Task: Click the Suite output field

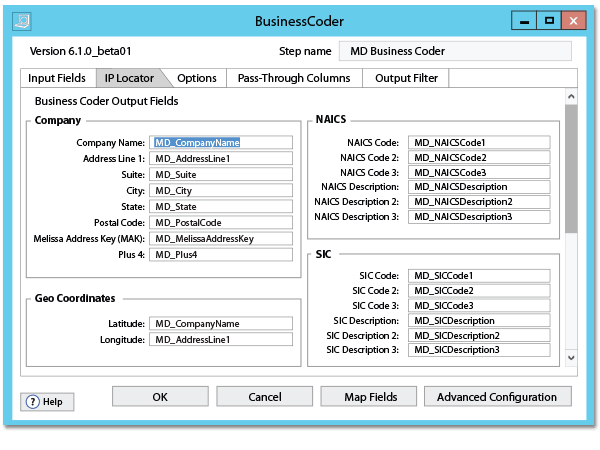Action: [221, 174]
